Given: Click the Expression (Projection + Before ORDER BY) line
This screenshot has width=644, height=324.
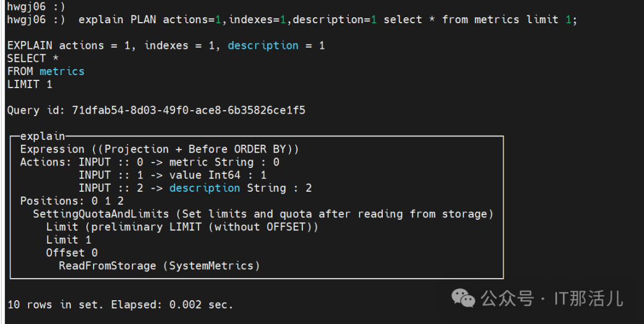Looking at the screenshot, I should [x=159, y=149].
